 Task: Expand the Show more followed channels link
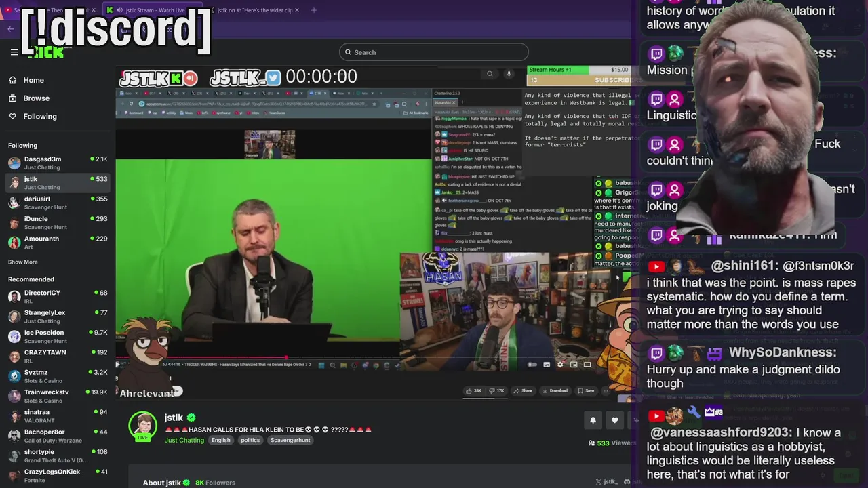point(23,262)
